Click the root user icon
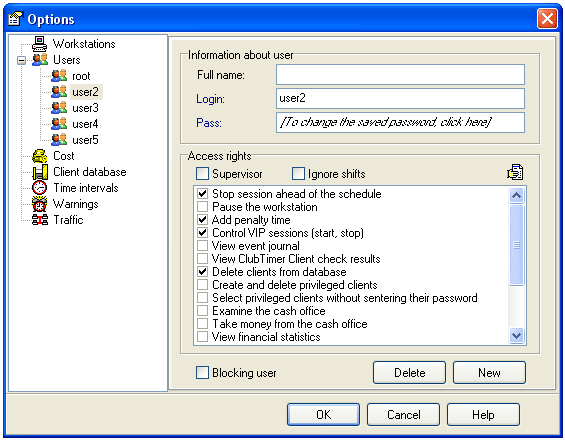 click(59, 76)
